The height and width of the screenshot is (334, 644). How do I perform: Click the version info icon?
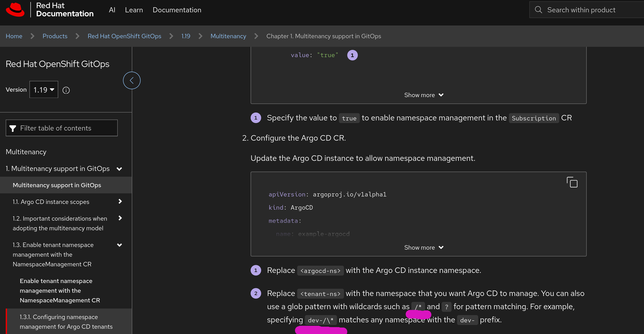66,90
